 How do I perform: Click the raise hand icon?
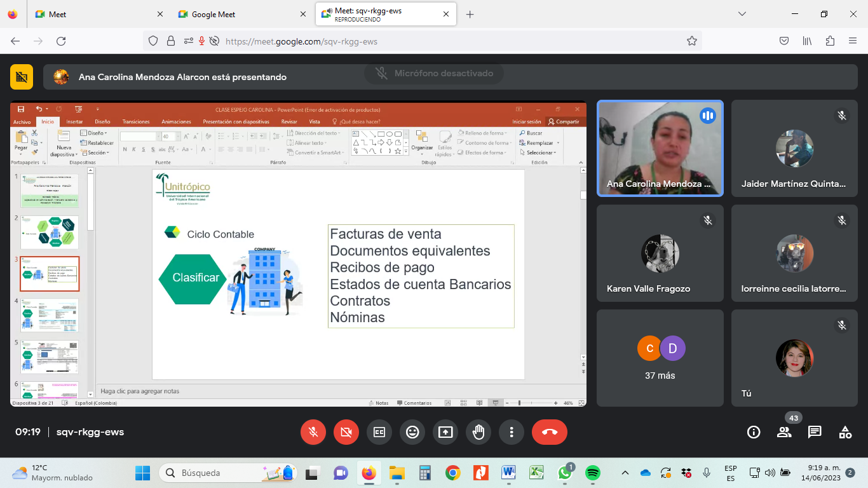point(478,432)
